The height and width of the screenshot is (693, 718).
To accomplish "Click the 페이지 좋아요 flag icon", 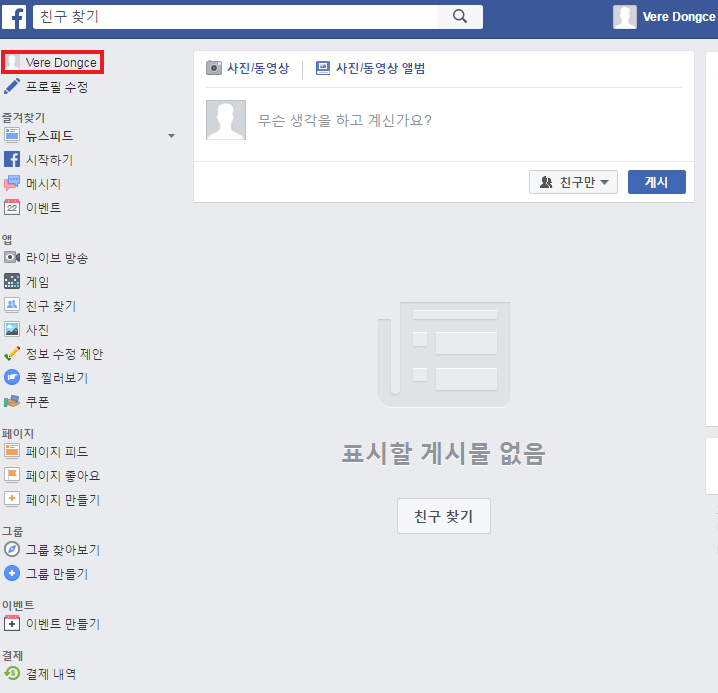I will (12, 475).
